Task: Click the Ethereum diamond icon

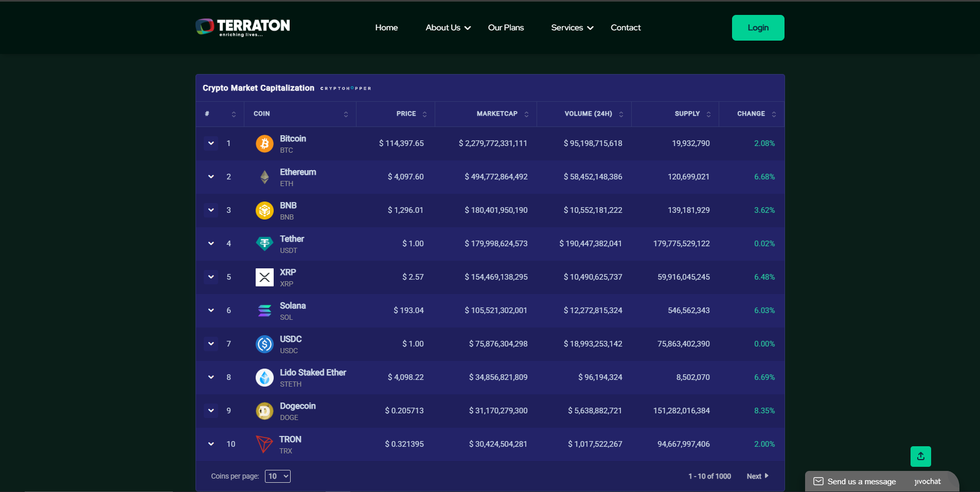Action: [x=264, y=177]
